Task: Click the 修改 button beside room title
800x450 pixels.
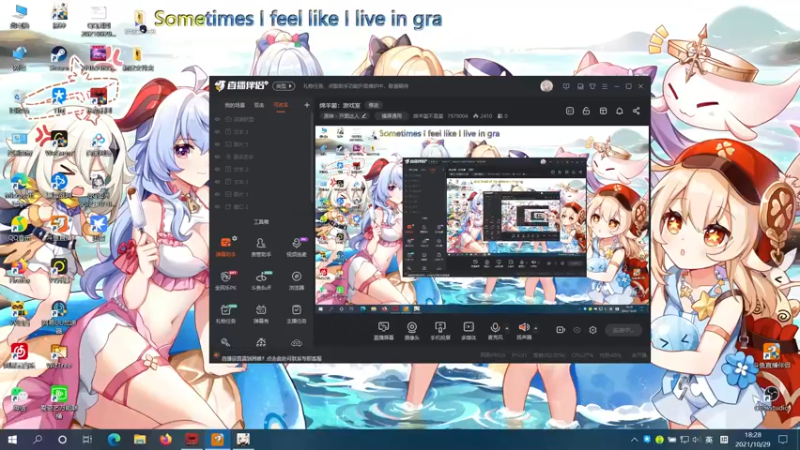Action: click(374, 105)
